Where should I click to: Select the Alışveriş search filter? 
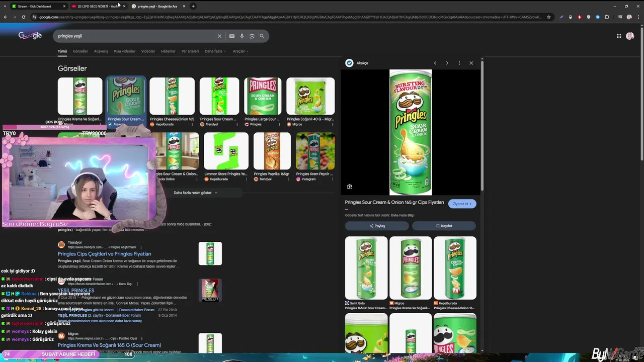(101, 51)
